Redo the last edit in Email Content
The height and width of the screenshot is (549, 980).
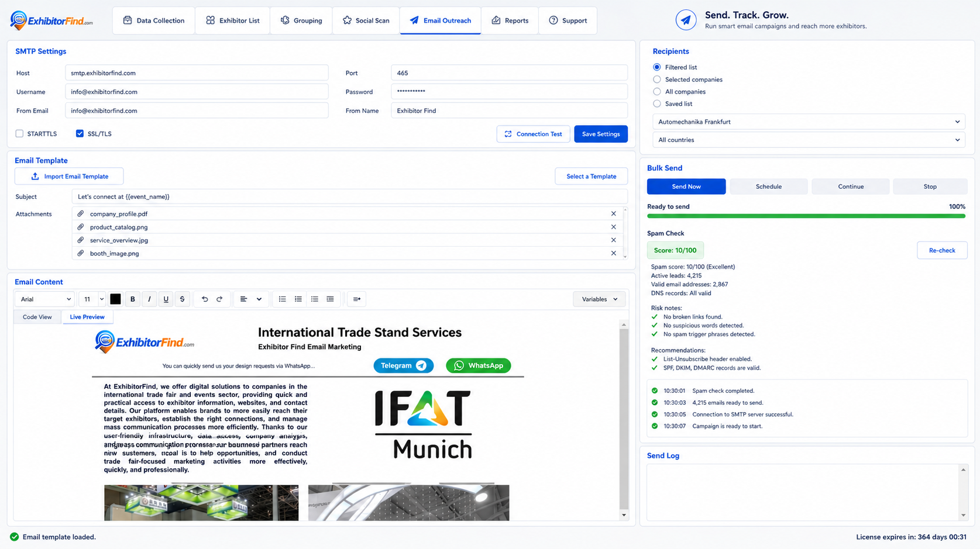click(x=219, y=299)
